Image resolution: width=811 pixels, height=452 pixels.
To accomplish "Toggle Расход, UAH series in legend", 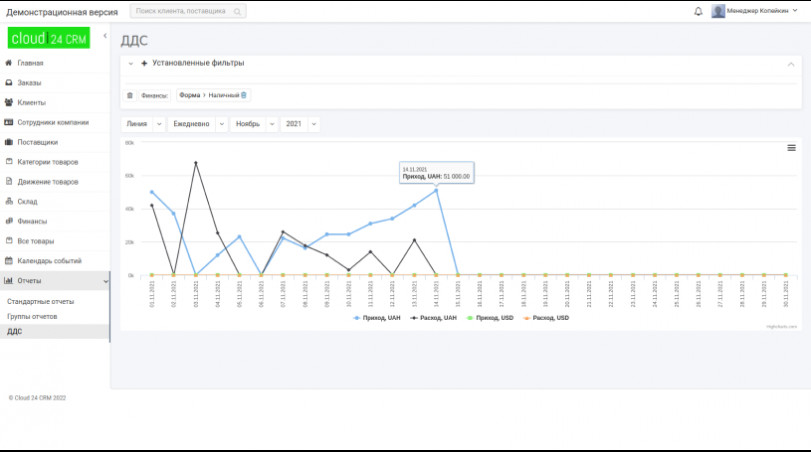I will (436, 317).
